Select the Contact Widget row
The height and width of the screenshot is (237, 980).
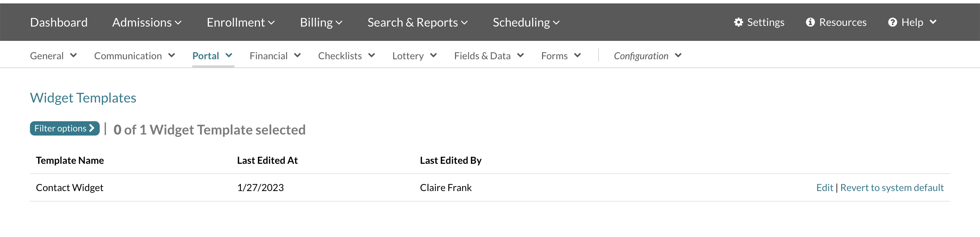[x=70, y=188]
